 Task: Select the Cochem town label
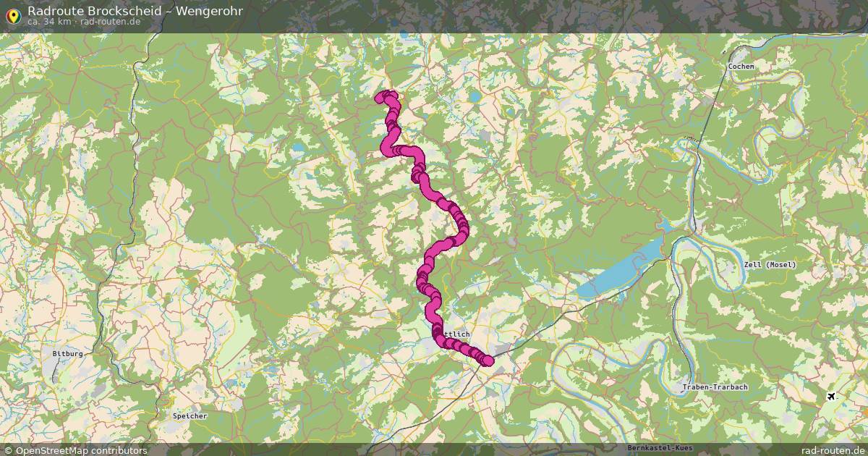741,66
